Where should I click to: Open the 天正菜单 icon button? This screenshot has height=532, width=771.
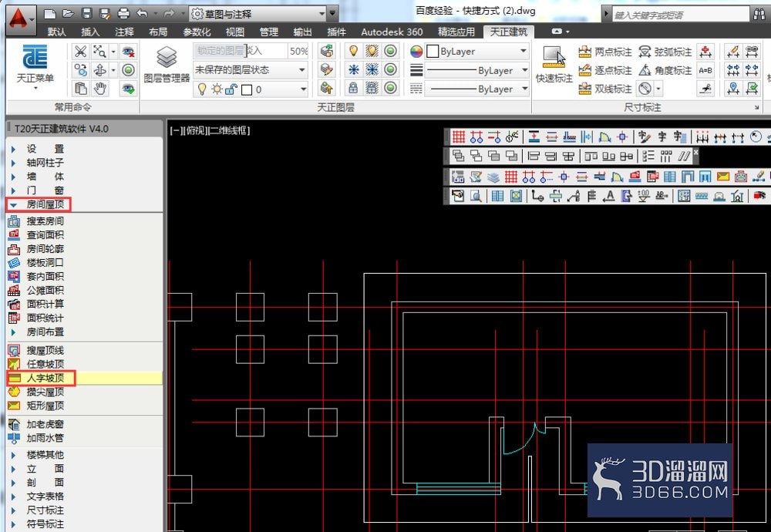[35, 66]
